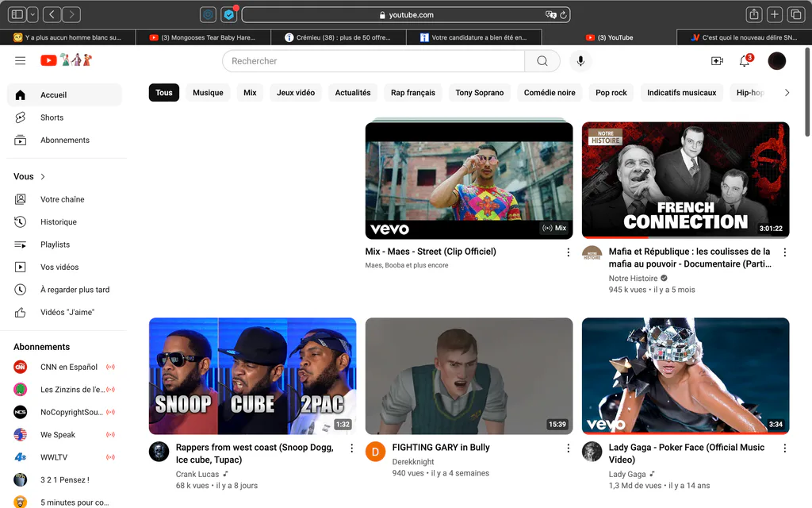Open the notifications bell

745,61
